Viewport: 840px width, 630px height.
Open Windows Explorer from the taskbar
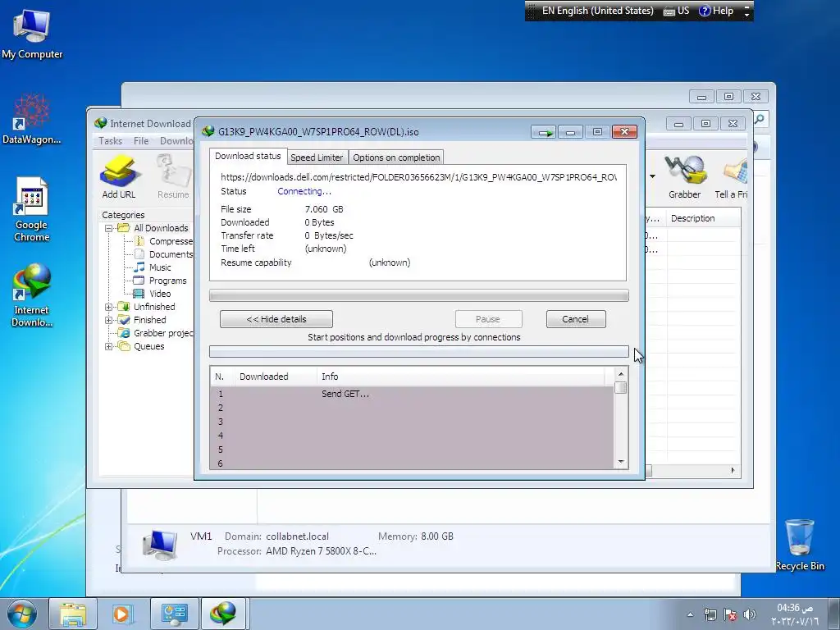(x=73, y=614)
